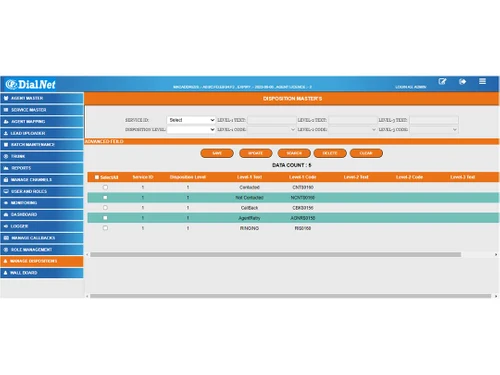Click the Data Count label
The height and width of the screenshot is (375, 500).
coord(292,165)
